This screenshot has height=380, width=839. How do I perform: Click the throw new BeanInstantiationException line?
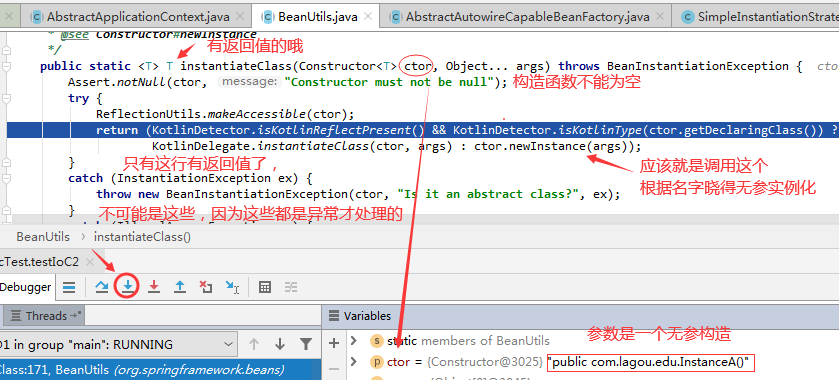(x=358, y=194)
